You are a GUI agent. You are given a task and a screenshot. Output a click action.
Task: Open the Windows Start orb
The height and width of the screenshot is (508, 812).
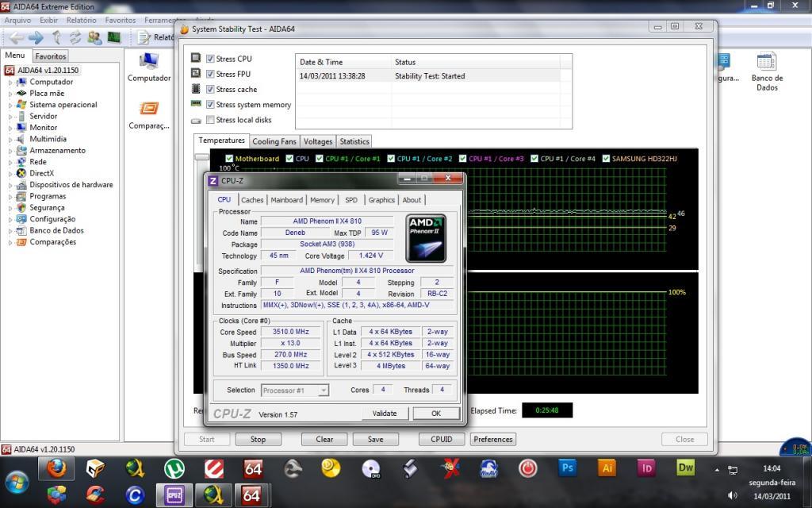[17, 483]
